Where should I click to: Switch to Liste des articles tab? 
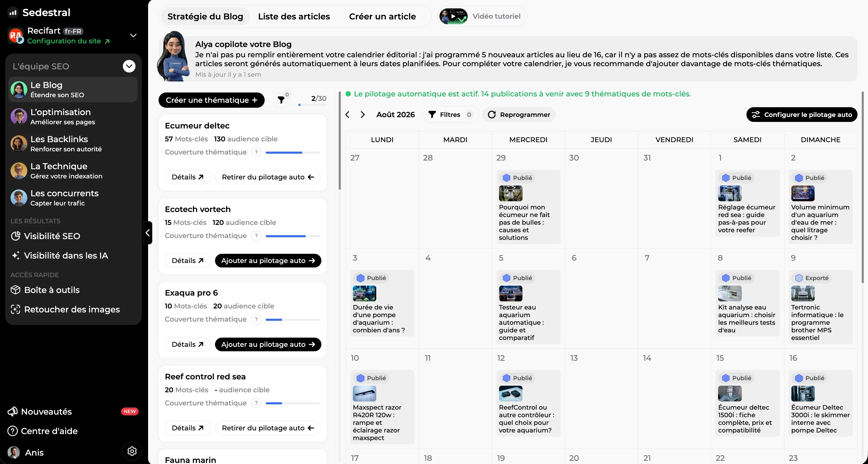coord(294,16)
